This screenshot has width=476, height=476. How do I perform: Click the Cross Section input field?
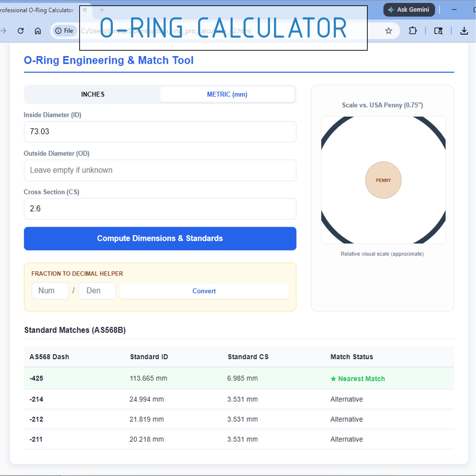(x=160, y=209)
